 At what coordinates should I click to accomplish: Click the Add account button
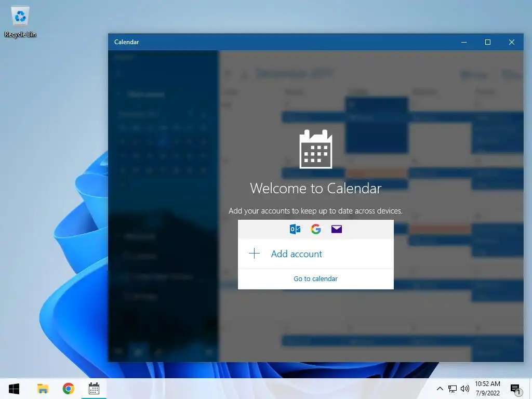pos(315,254)
